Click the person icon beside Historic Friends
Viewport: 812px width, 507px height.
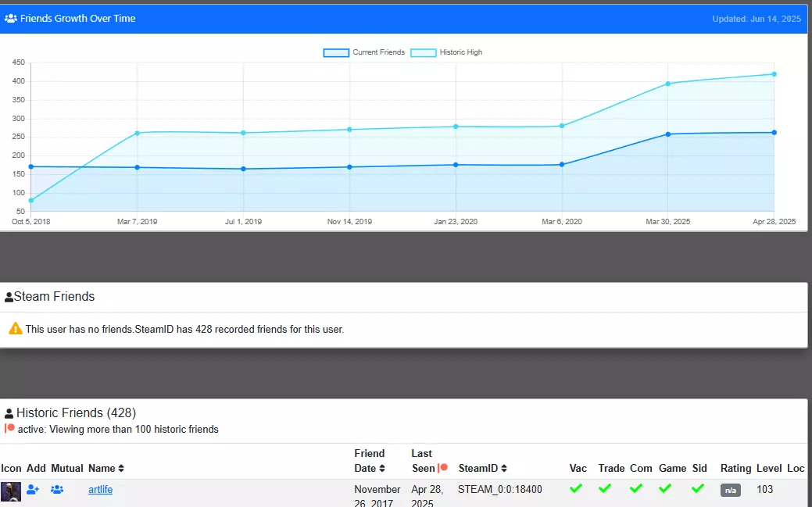coord(9,413)
